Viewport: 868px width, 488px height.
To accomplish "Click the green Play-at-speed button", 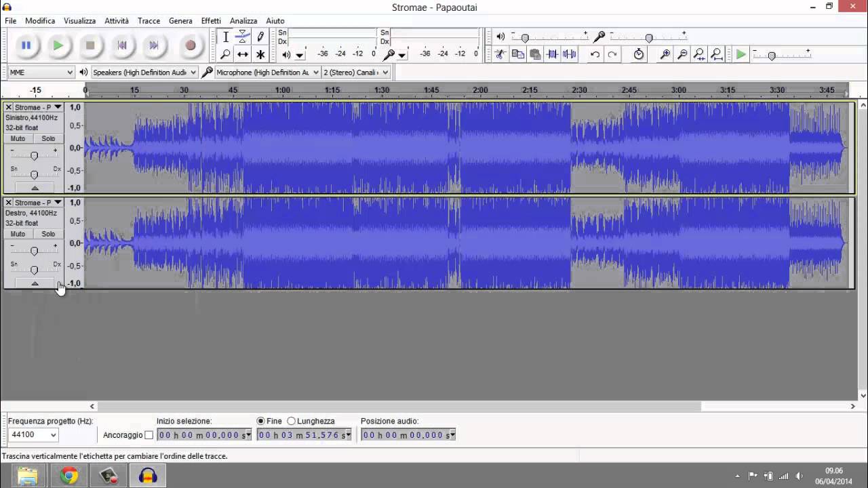I will [x=741, y=54].
